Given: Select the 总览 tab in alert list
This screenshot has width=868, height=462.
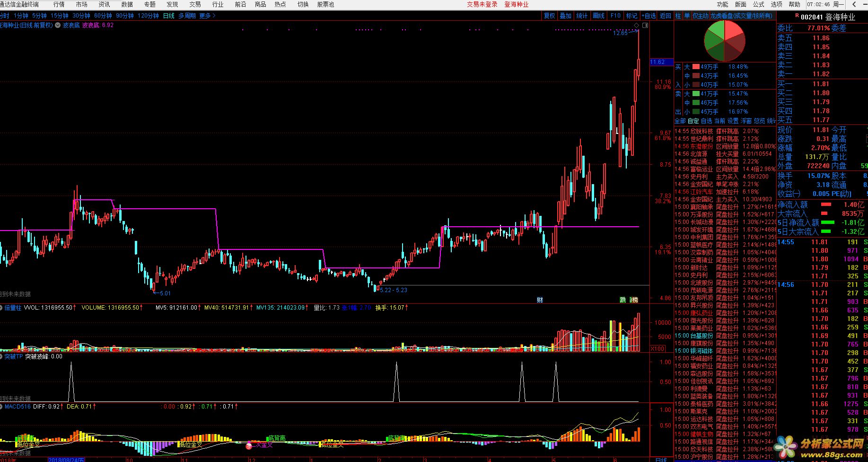Looking at the screenshot, I should point(759,121).
